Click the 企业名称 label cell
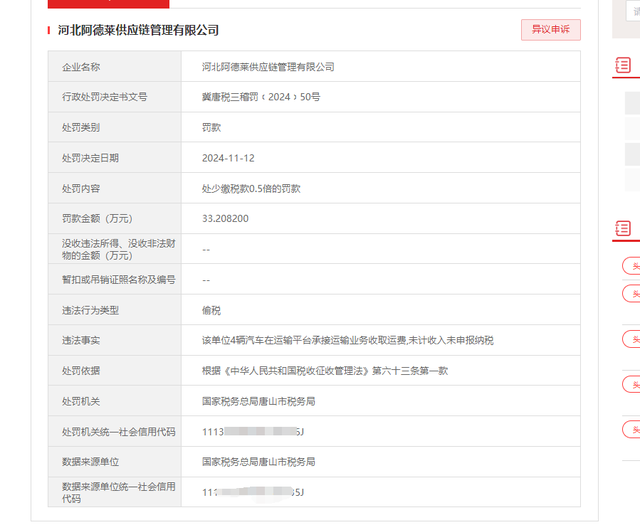The height and width of the screenshot is (525, 640). coord(115,67)
